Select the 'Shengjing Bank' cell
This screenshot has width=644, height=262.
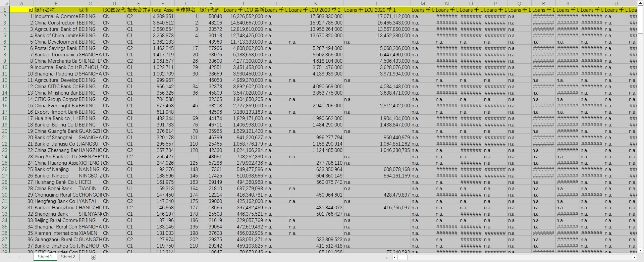tap(56, 214)
